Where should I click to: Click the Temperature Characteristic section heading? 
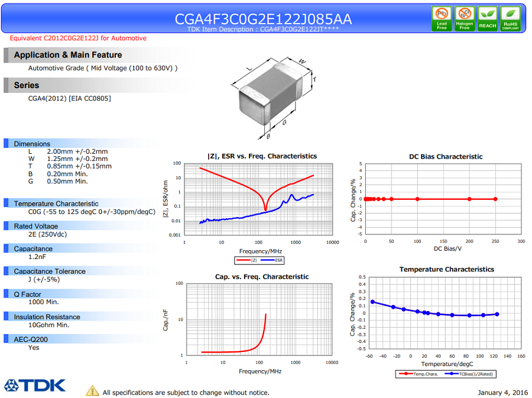click(56, 203)
